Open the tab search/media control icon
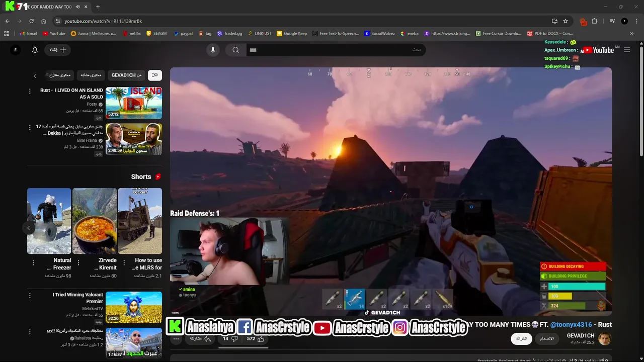This screenshot has width=644, height=362. coord(612,21)
